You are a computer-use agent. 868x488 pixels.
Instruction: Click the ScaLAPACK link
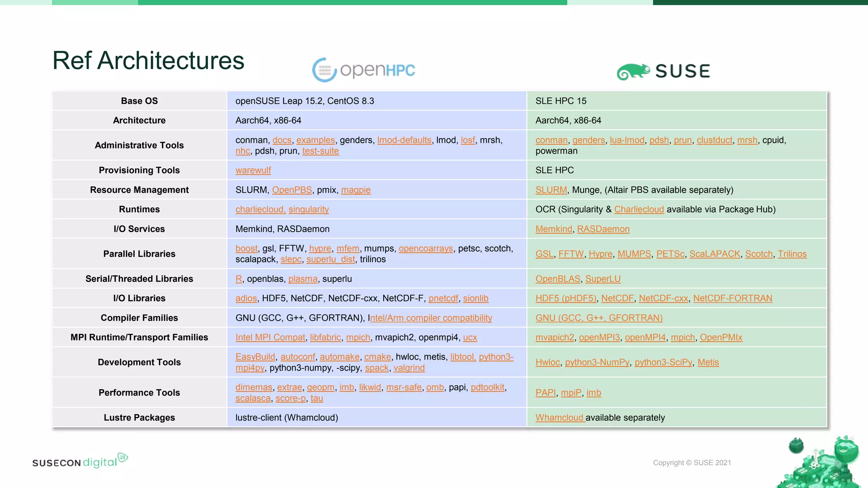[715, 254]
